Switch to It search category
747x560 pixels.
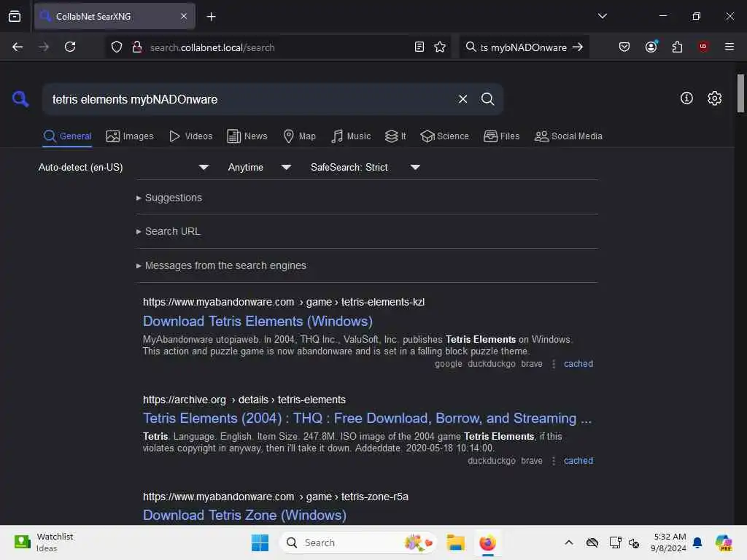click(x=395, y=136)
